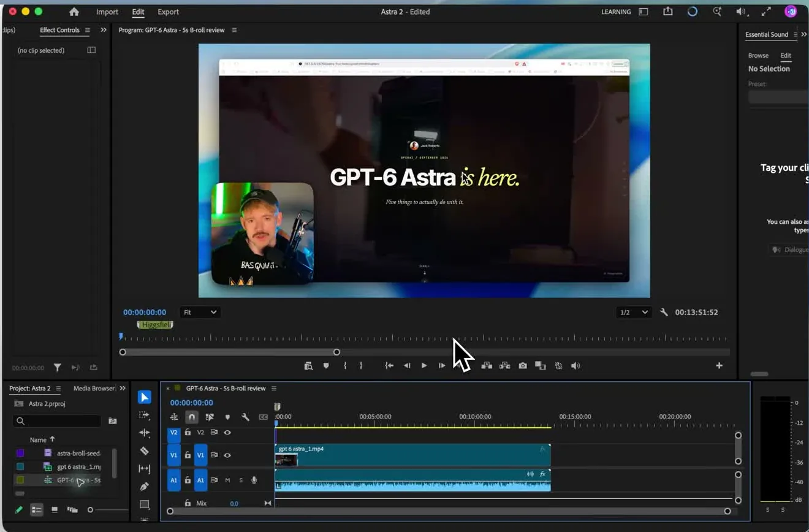Select the Pen tool
Screen dimensions: 809x532
coord(144,487)
